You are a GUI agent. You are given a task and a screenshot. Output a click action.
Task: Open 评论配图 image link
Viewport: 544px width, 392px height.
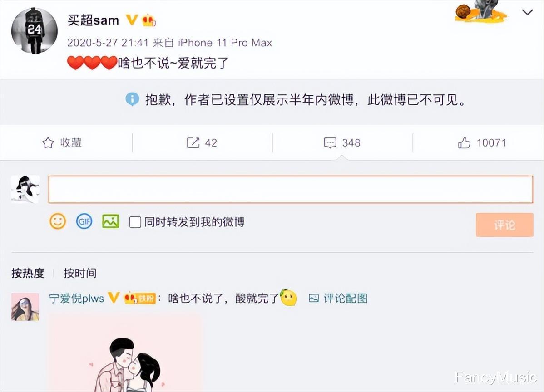click(x=338, y=298)
